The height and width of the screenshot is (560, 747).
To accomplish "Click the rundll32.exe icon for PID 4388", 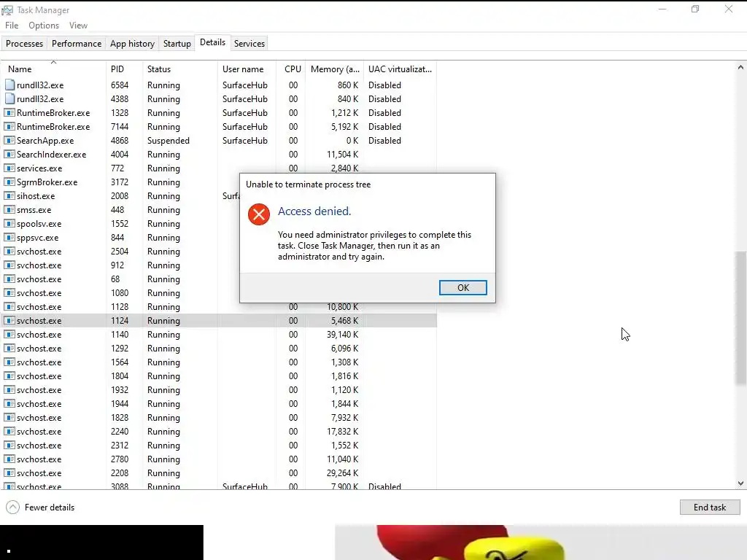I will tap(9, 98).
